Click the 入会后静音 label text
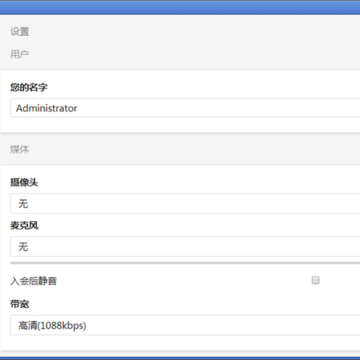Screen dimensions: 360x360 [x=33, y=281]
